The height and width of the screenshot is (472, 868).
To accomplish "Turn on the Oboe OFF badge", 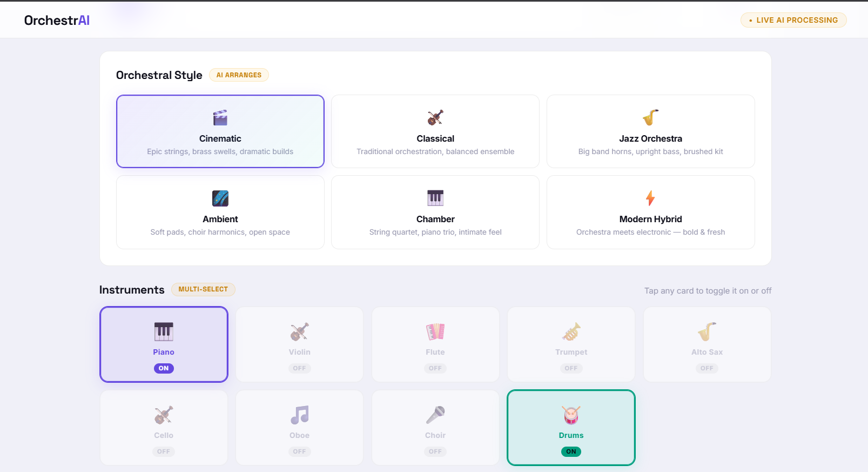I will pos(300,451).
